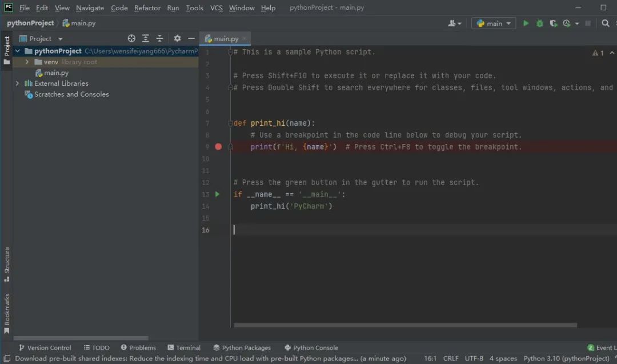Image resolution: width=617 pixels, height=364 pixels.
Task: Click the Python 3.10 interpreter in status bar
Action: coord(566,358)
